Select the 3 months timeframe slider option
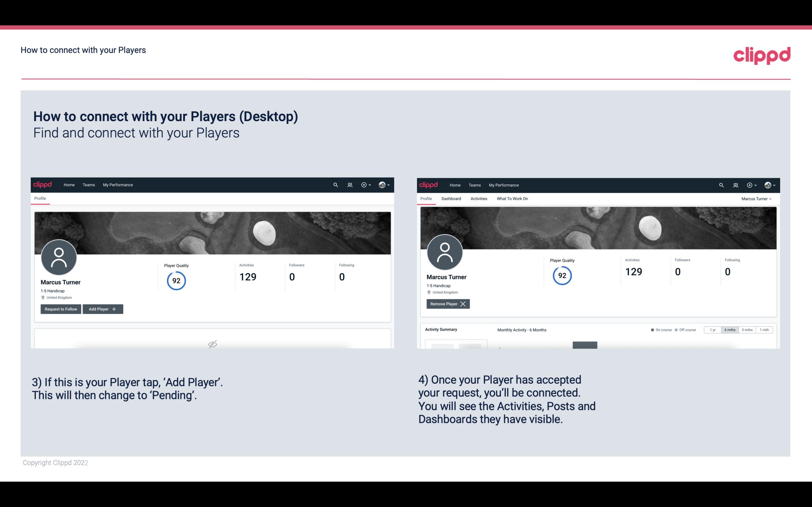This screenshot has width=812, height=507. [x=747, y=329]
